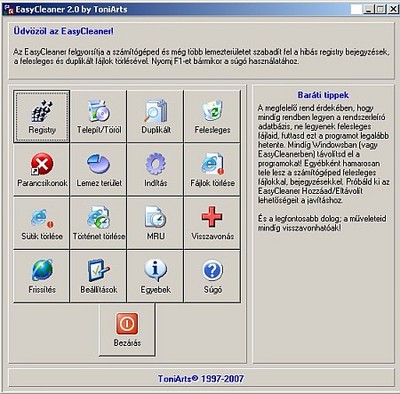The image size is (400, 394).
Task: Maximize the EasyCleaner window
Action: 380,9
